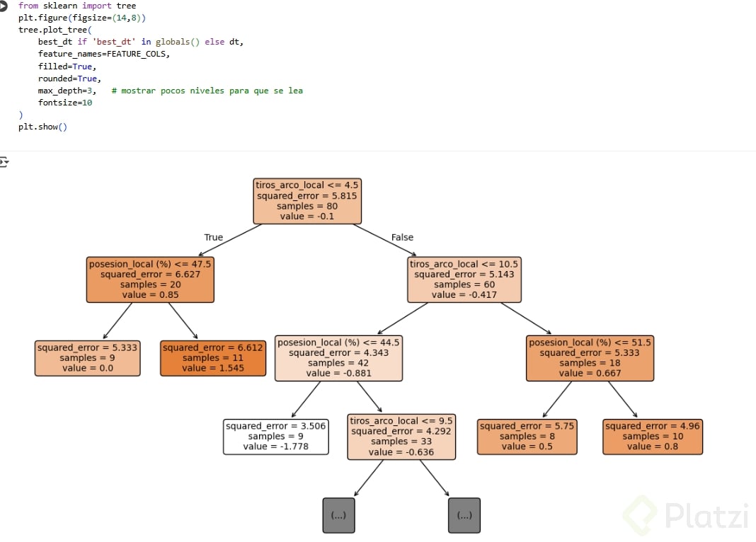Viewport: 756px width, 542px height.
Task: Click node 'tiros_arco_local <= 9.5'
Action: pos(401,437)
